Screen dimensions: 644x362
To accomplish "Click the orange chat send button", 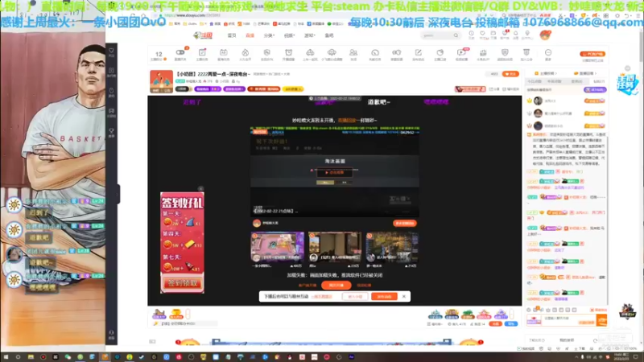I will coord(601,320).
